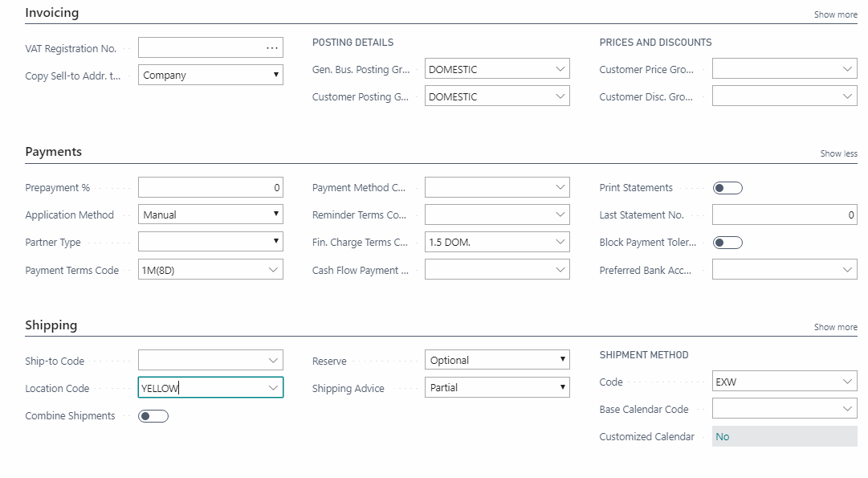Expand the Customer Posting Group dropdown

pos(560,96)
